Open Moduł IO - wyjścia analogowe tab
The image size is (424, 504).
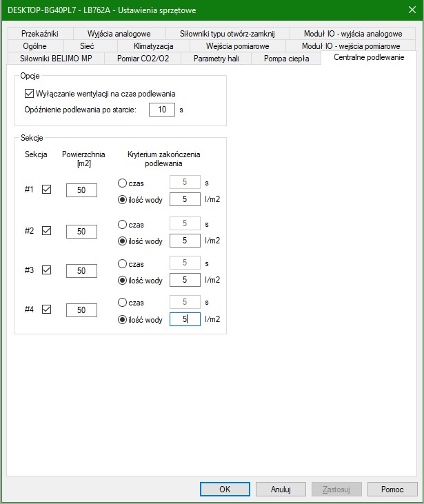[352, 34]
